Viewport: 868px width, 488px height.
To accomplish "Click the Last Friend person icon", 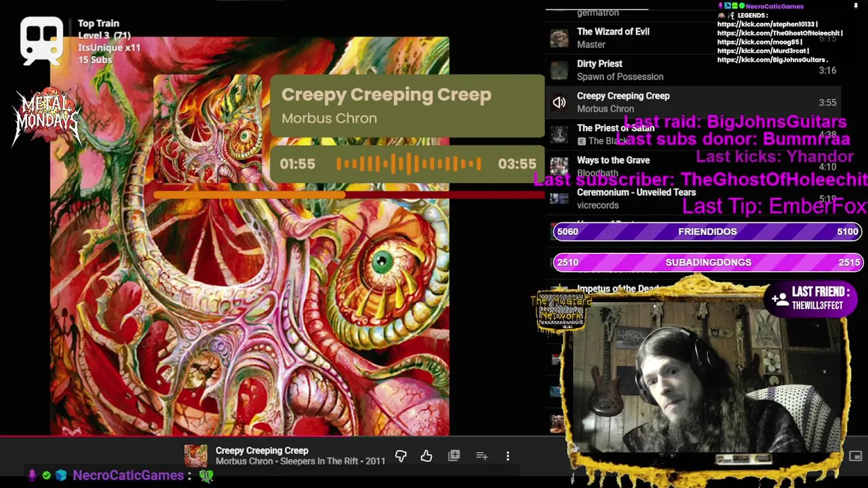I will point(780,298).
